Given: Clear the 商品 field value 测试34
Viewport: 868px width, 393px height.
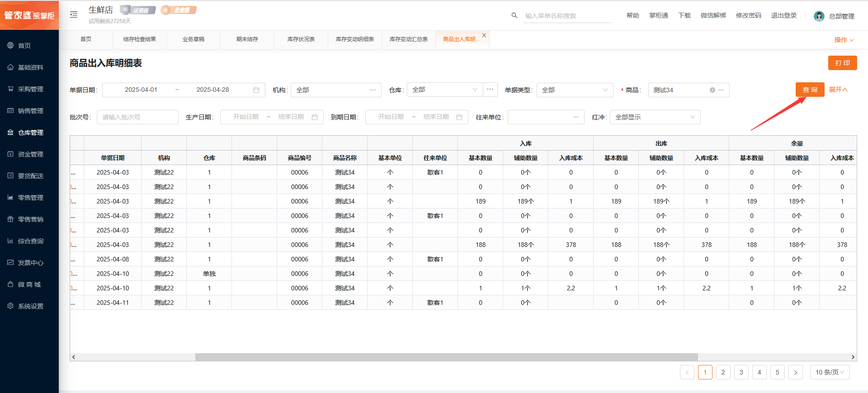Looking at the screenshot, I should click(x=712, y=90).
